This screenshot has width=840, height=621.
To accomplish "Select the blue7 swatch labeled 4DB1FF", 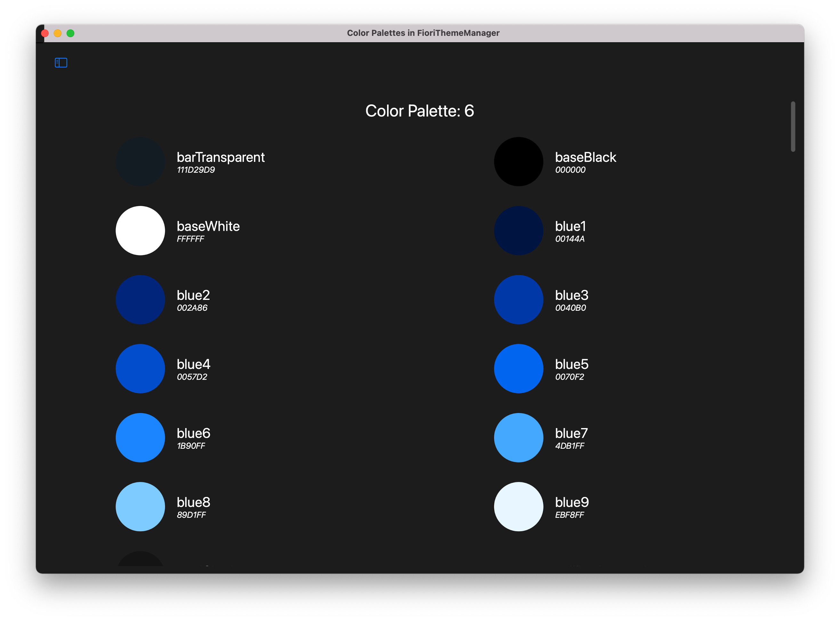I will 518,438.
